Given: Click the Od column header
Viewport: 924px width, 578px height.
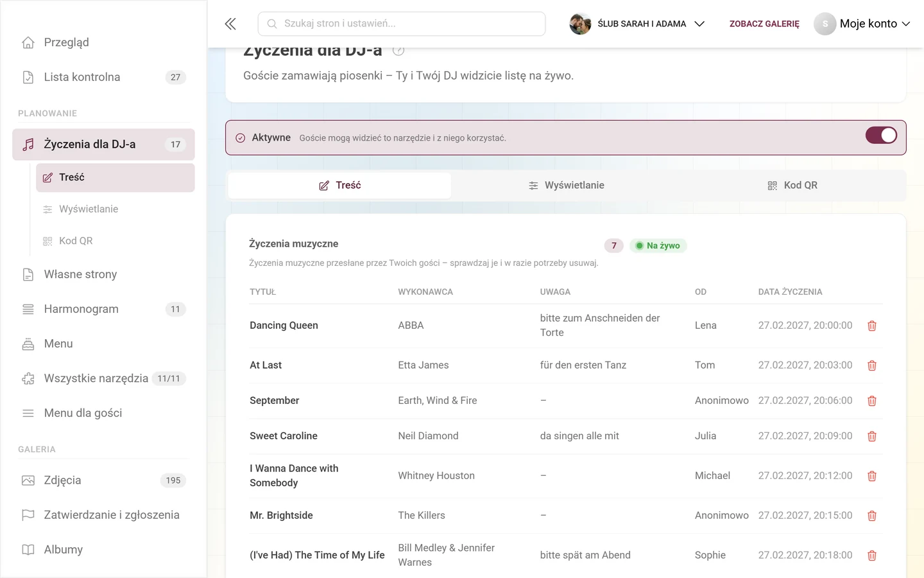Looking at the screenshot, I should pyautogui.click(x=701, y=292).
